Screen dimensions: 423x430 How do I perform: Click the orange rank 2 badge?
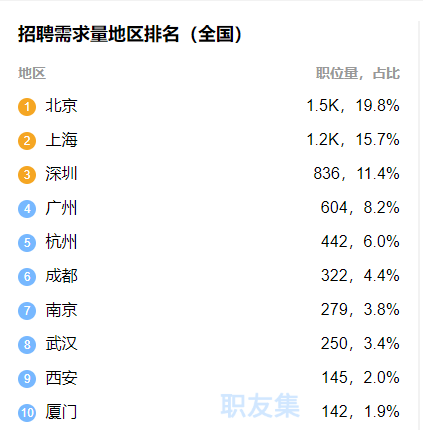click(27, 141)
